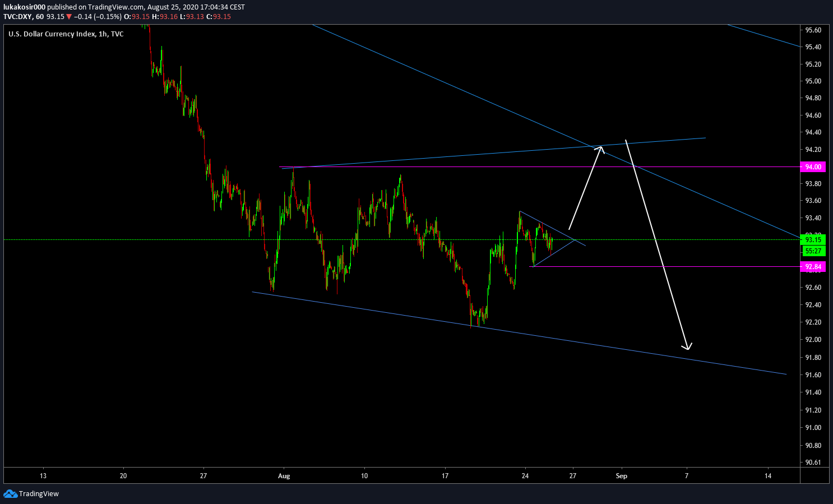Click the 92.00 price axis label

(813, 340)
